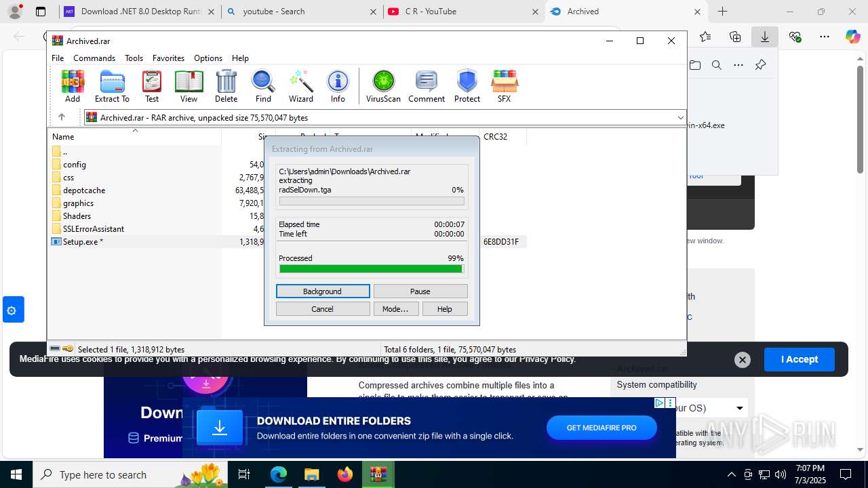Open Edge favorites star icon
This screenshot has height=488, width=868.
click(x=705, y=37)
